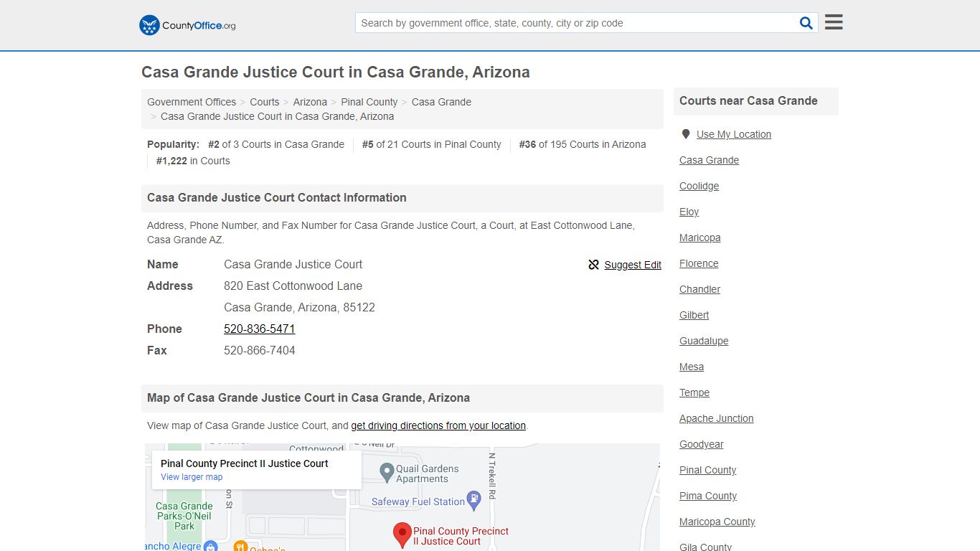Screen dimensions: 980x551
Task: Open the Courts breadcrumb link
Action: [x=265, y=102]
